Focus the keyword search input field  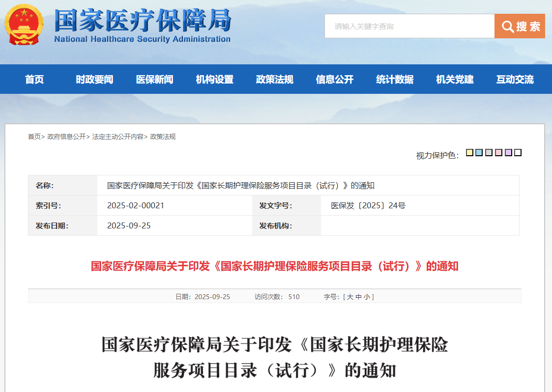409,26
